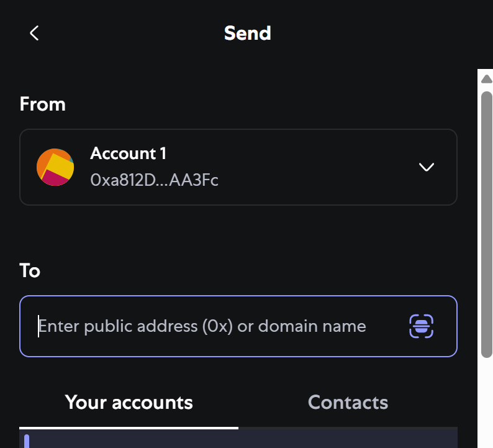The width and height of the screenshot is (493, 448).
Task: Click the Send page title
Action: [x=247, y=33]
